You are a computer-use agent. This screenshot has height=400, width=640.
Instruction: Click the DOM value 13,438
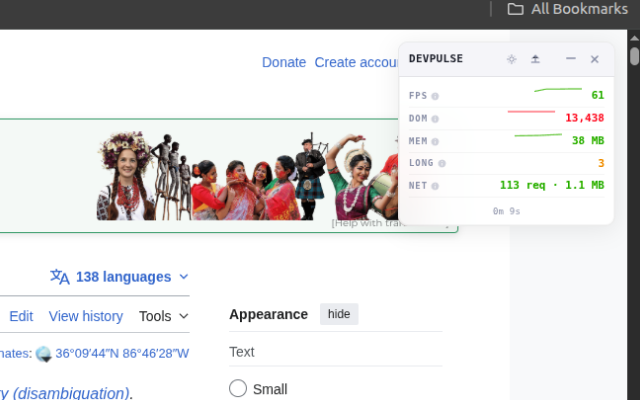584,118
